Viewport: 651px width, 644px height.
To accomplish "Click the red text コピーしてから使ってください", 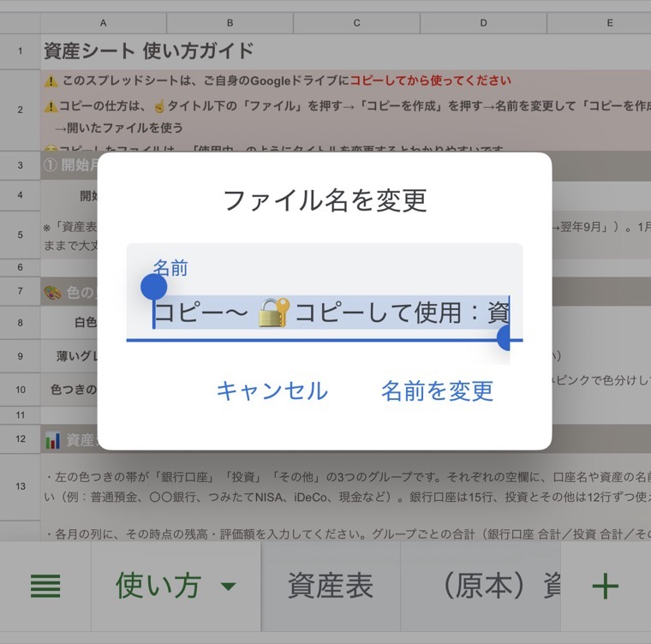I will pos(431,80).
